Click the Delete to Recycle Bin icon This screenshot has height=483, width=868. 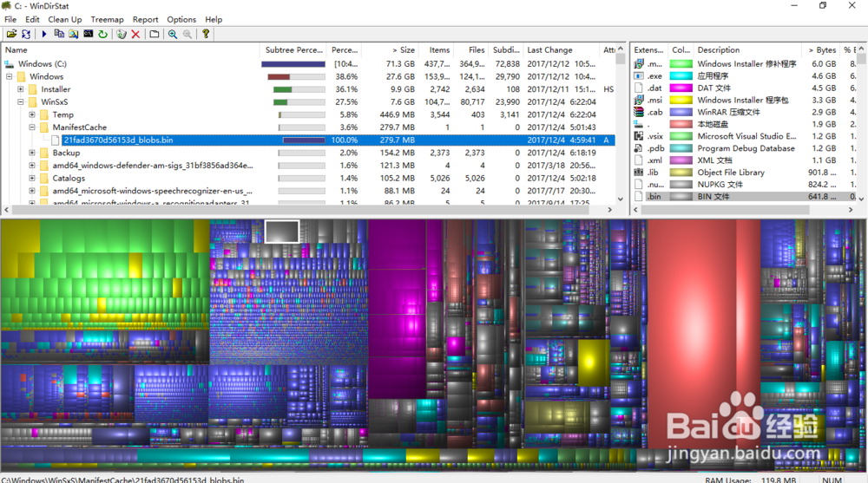click(x=122, y=35)
